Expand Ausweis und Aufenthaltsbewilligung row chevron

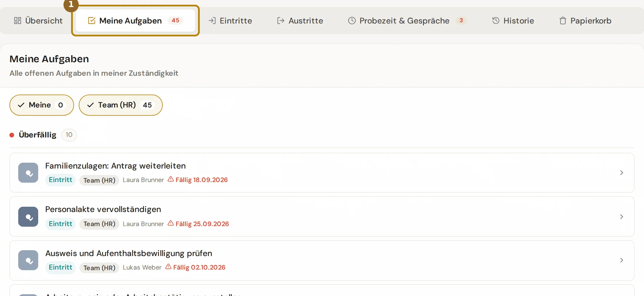click(x=621, y=260)
